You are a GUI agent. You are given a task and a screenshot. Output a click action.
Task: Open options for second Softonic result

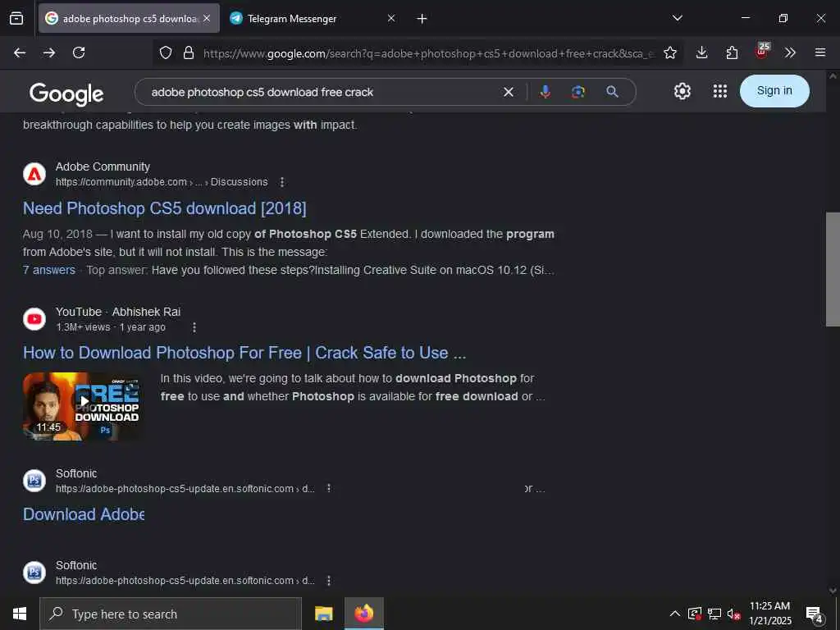(328, 581)
